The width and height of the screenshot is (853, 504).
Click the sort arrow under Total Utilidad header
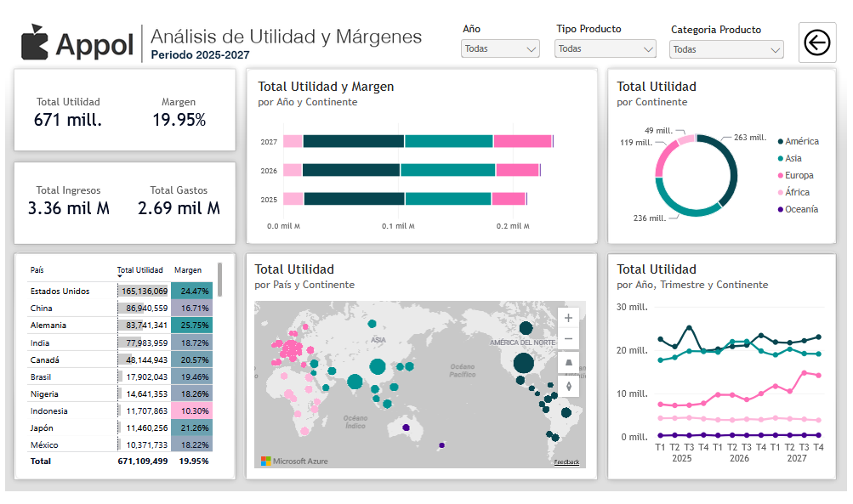point(120,277)
